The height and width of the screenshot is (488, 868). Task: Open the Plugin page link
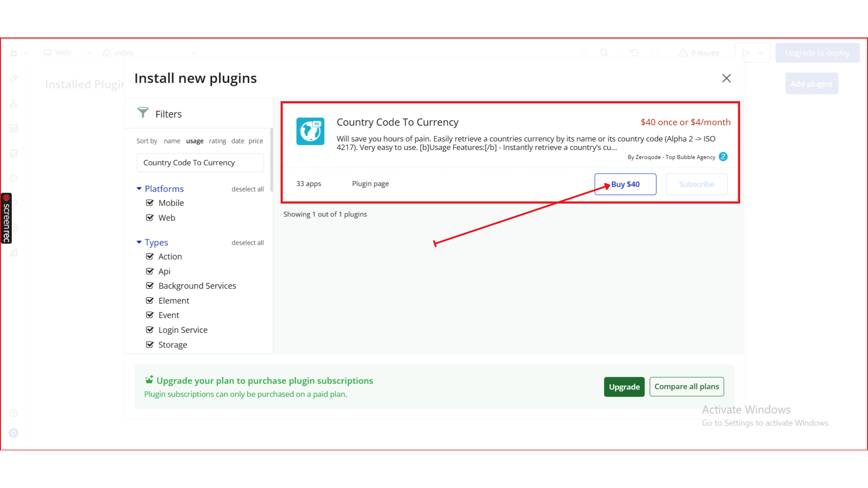[370, 183]
